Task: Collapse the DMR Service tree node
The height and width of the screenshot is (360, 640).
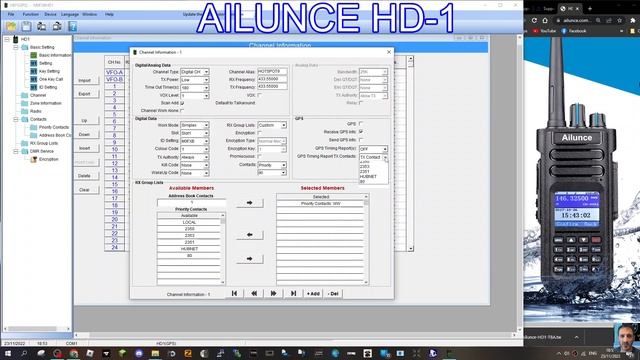Action: coord(16,151)
